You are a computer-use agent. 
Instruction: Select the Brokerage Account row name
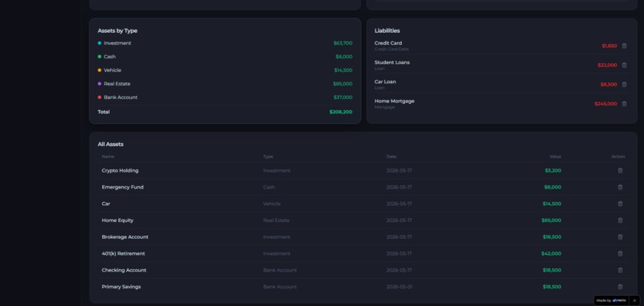click(125, 237)
